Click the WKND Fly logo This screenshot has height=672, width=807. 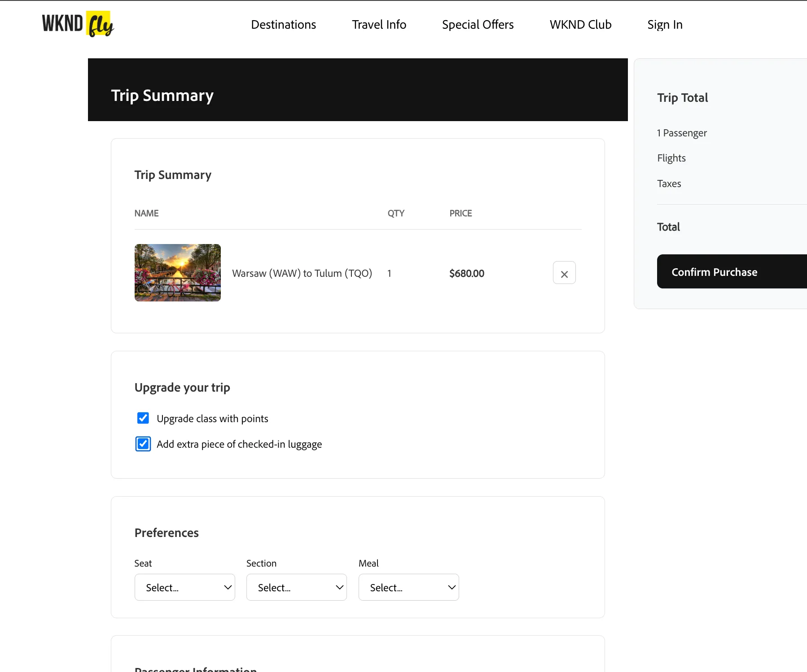tap(78, 24)
